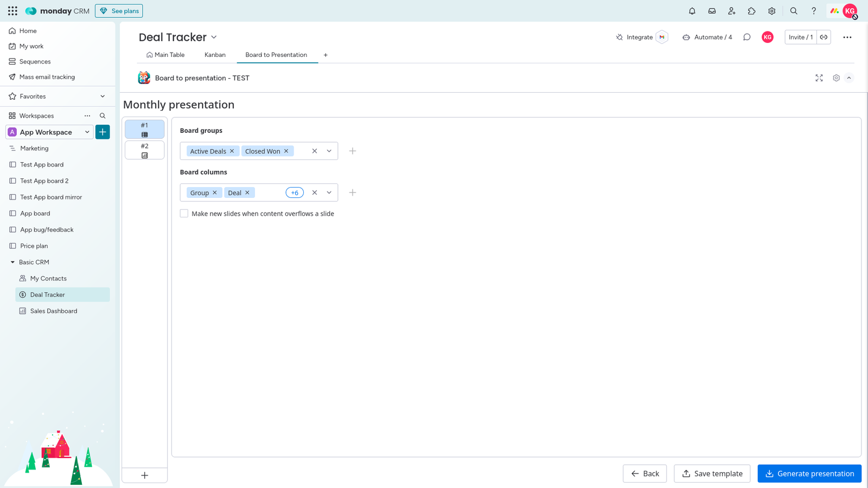Remove the Active Deals group tag
Screen dimensions: 868x488
tap(232, 151)
